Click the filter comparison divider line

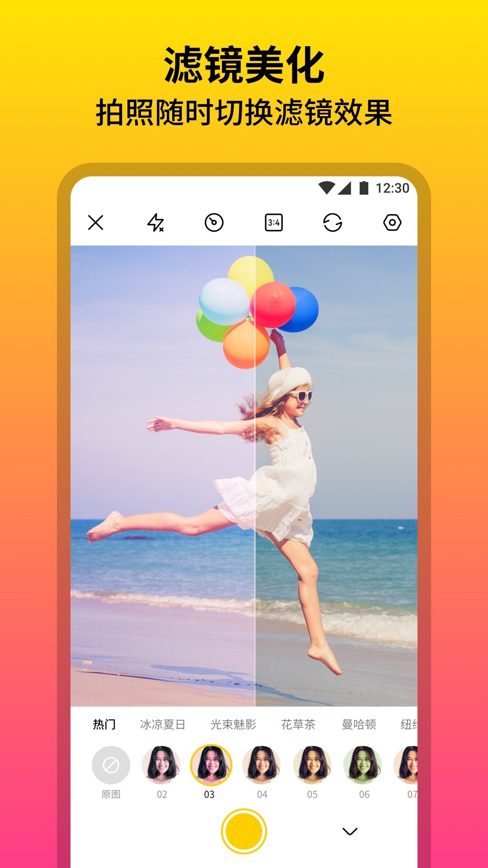pos(255,475)
